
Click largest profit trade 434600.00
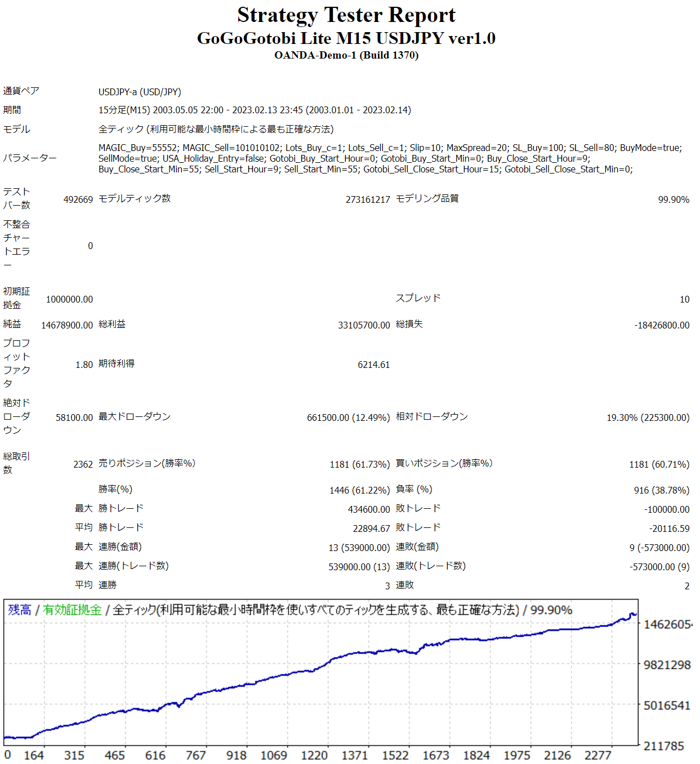pos(369,509)
